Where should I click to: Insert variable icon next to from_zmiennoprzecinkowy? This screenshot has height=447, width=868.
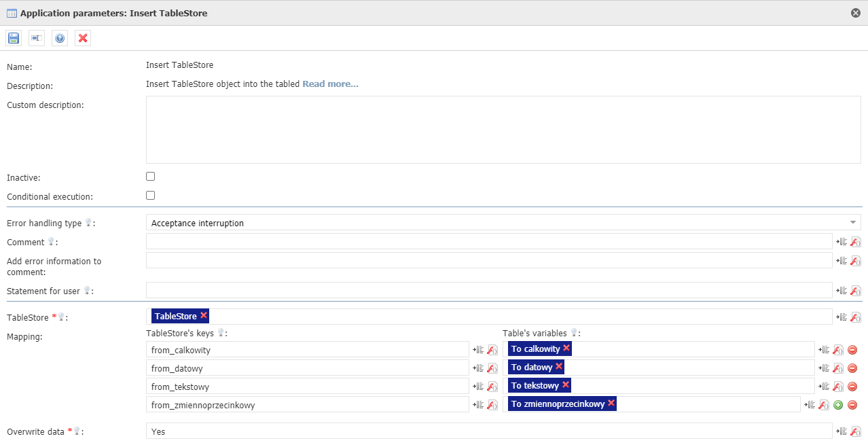(478, 405)
